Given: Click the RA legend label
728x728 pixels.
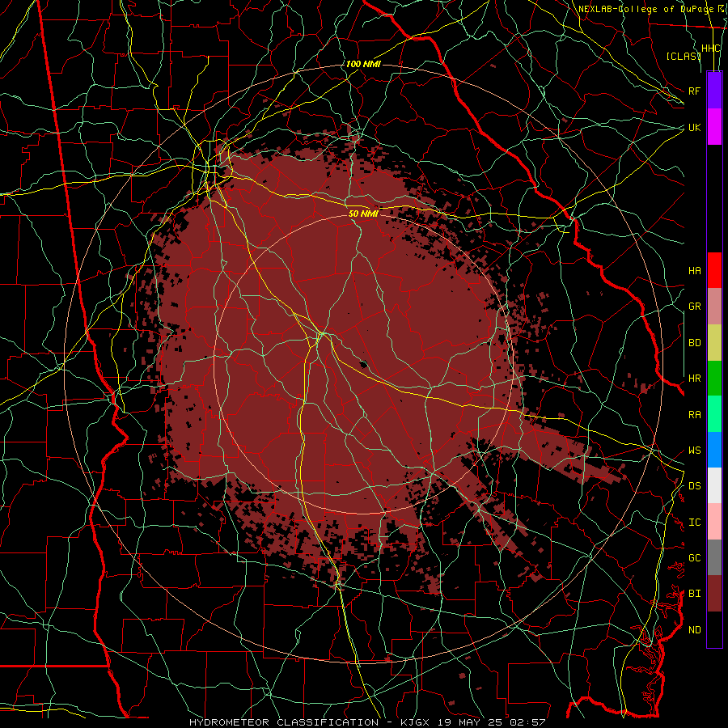Looking at the screenshot, I should [x=695, y=415].
